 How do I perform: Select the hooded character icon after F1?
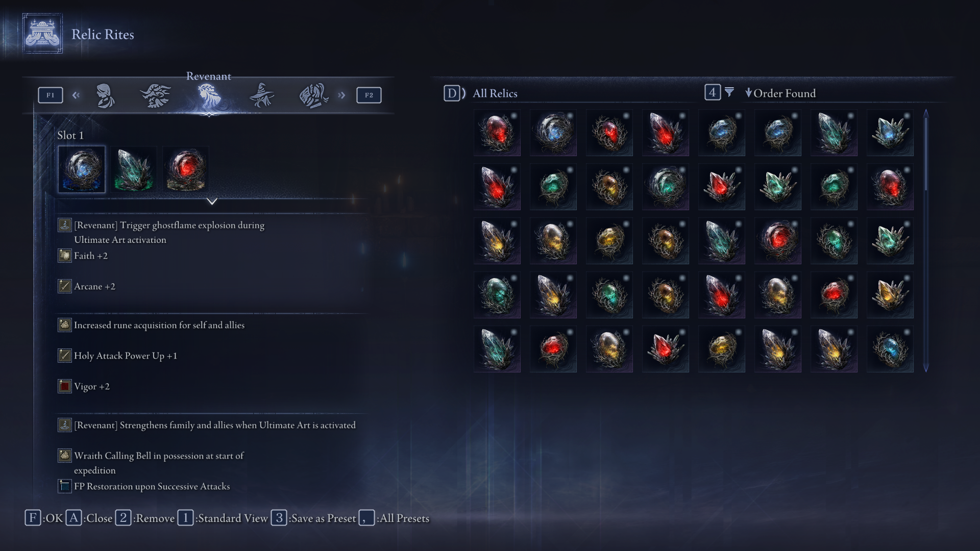coord(105,95)
